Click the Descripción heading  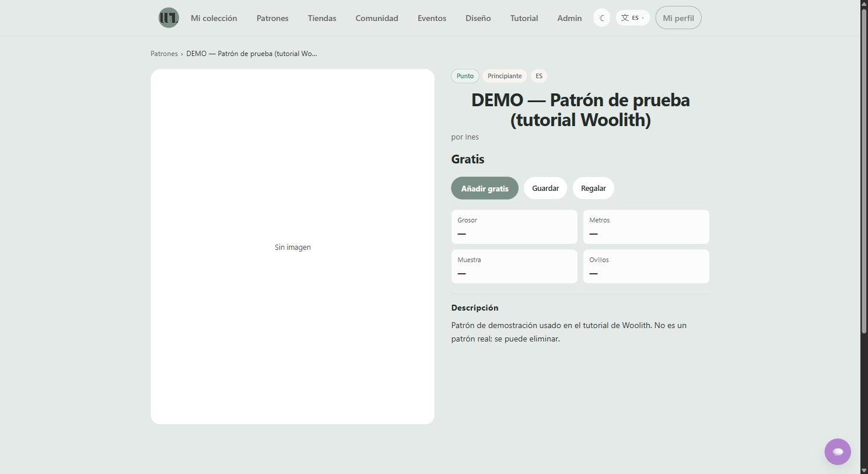click(475, 308)
